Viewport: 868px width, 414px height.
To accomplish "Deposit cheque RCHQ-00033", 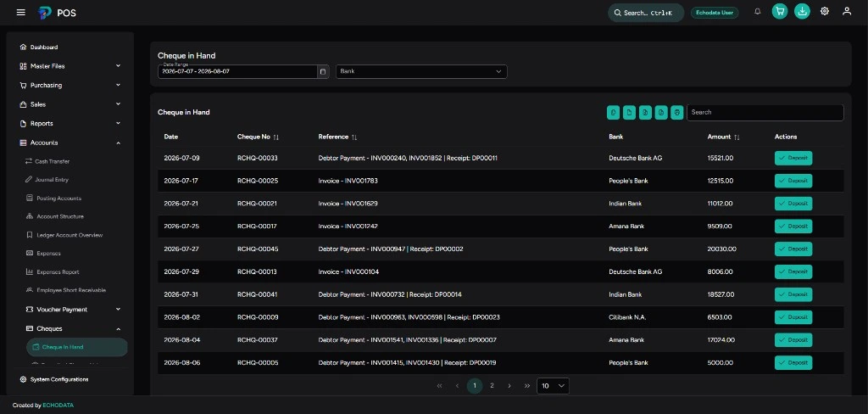I will coord(793,158).
